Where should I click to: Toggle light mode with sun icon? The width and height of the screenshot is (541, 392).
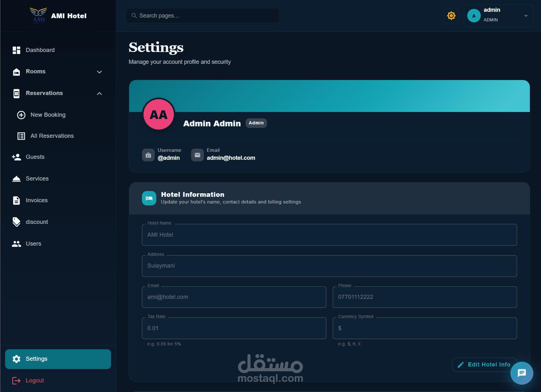tap(451, 16)
